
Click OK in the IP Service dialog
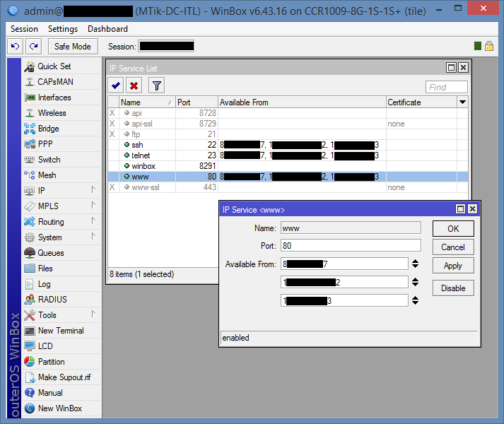(x=453, y=228)
